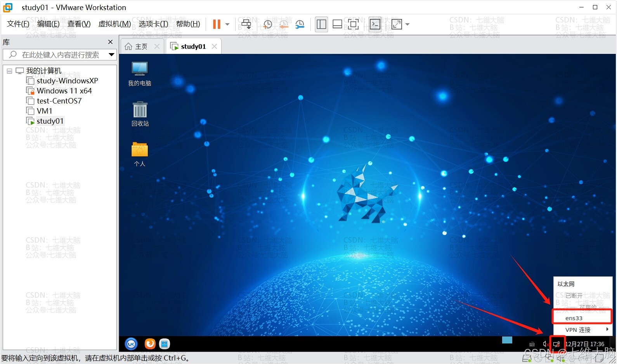The width and height of the screenshot is (617, 364).
Task: Open the UKUI start menu on the taskbar
Action: (x=131, y=344)
